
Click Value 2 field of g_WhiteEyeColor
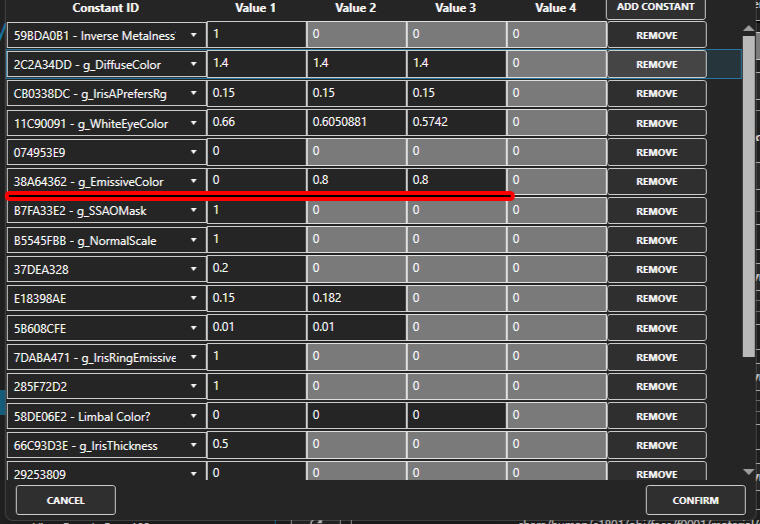pos(355,123)
